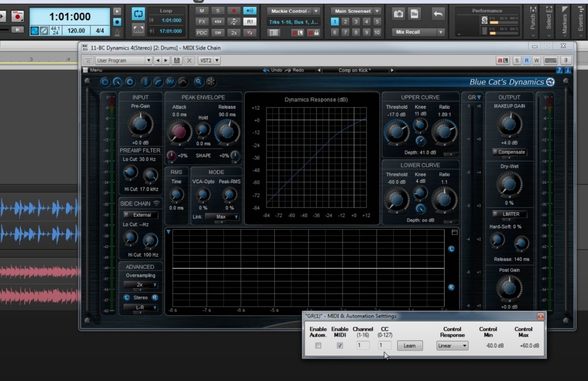This screenshot has width=588, height=381.
Task: Open the GR meter dropdown arrow
Action: (x=479, y=97)
